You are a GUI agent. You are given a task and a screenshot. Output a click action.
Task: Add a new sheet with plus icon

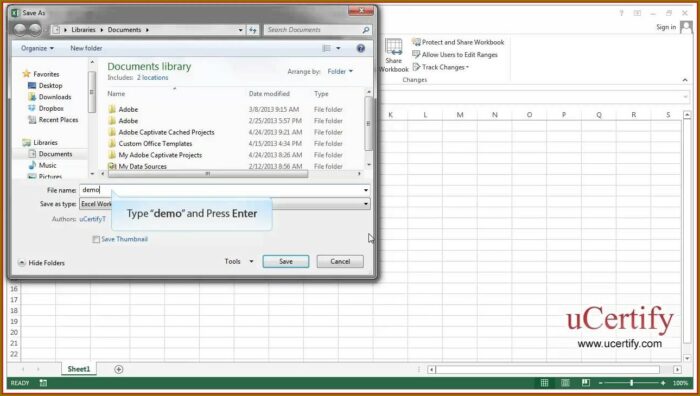pos(118,369)
